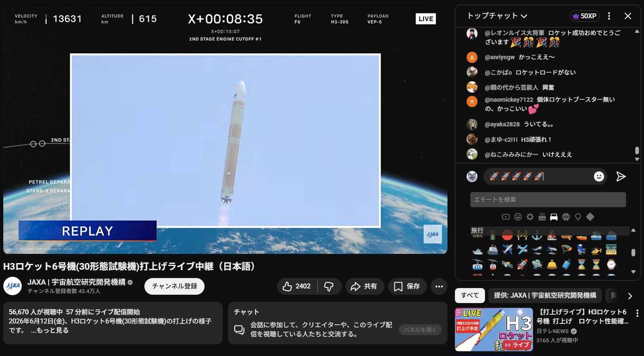
Task: Select the bellhop bell emoji
Action: click(552, 264)
